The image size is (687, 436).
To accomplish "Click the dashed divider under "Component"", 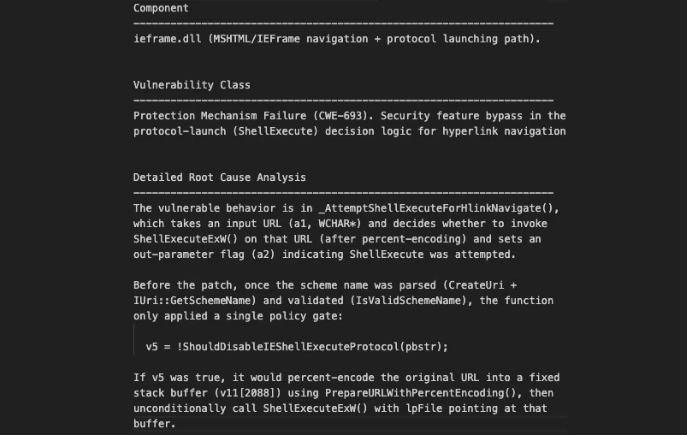I will pyautogui.click(x=343, y=23).
